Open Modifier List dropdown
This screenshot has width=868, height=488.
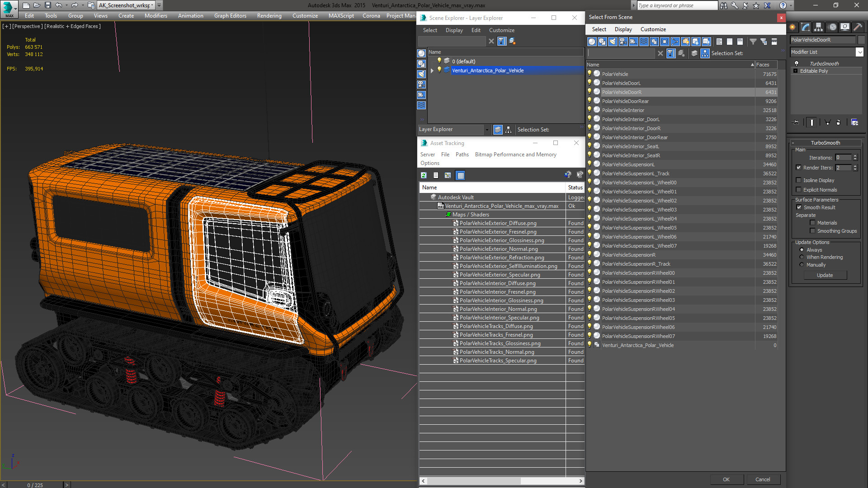859,52
